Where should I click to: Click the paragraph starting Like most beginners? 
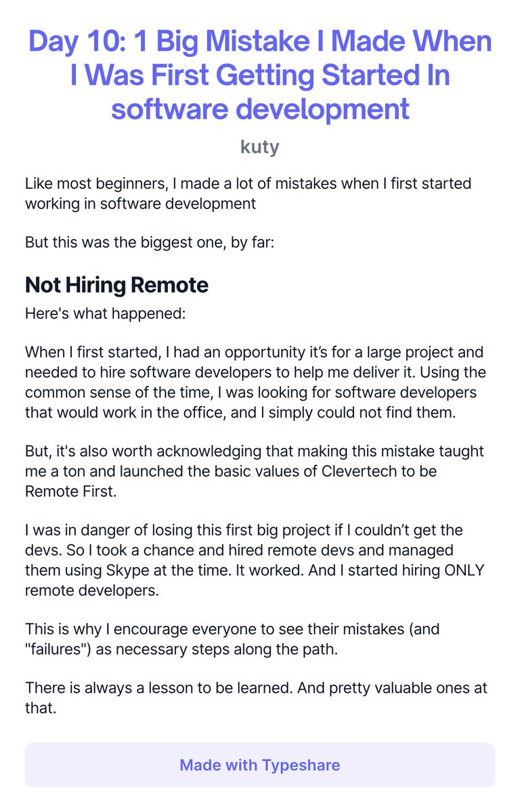(248, 194)
